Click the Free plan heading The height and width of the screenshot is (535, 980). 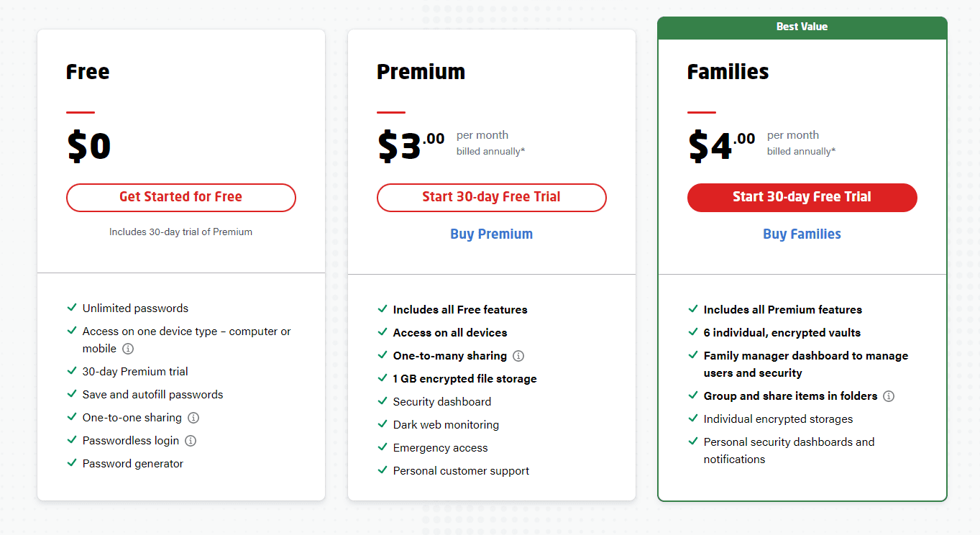pos(88,72)
